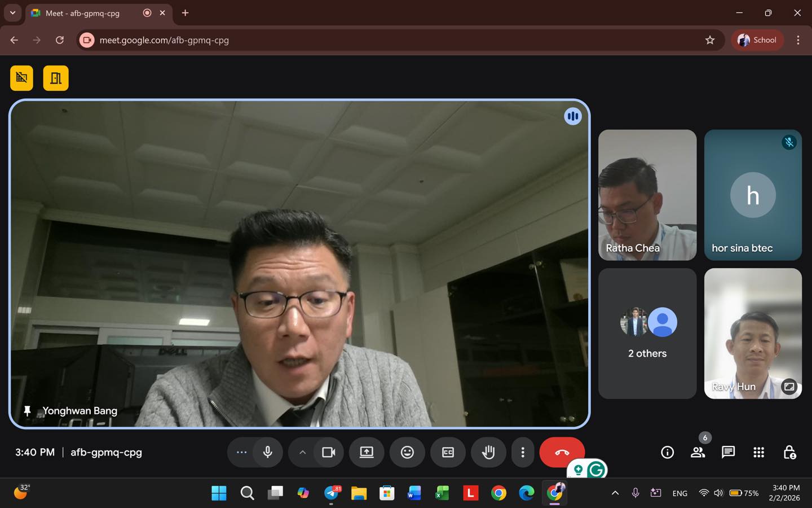Click the red leave call button
The width and height of the screenshot is (812, 508).
point(562,452)
